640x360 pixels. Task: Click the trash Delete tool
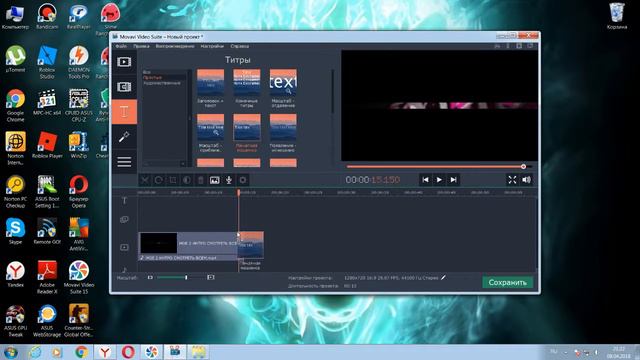coord(200,180)
